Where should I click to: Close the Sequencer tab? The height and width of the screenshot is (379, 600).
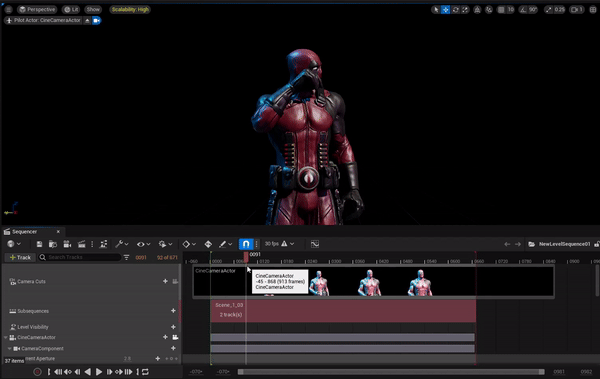coord(58,232)
